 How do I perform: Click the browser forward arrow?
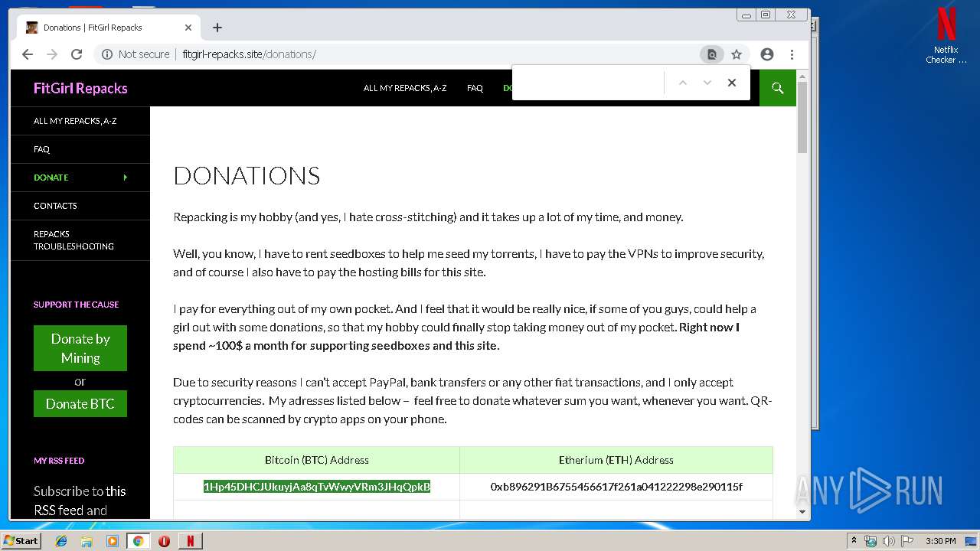[x=52, y=54]
